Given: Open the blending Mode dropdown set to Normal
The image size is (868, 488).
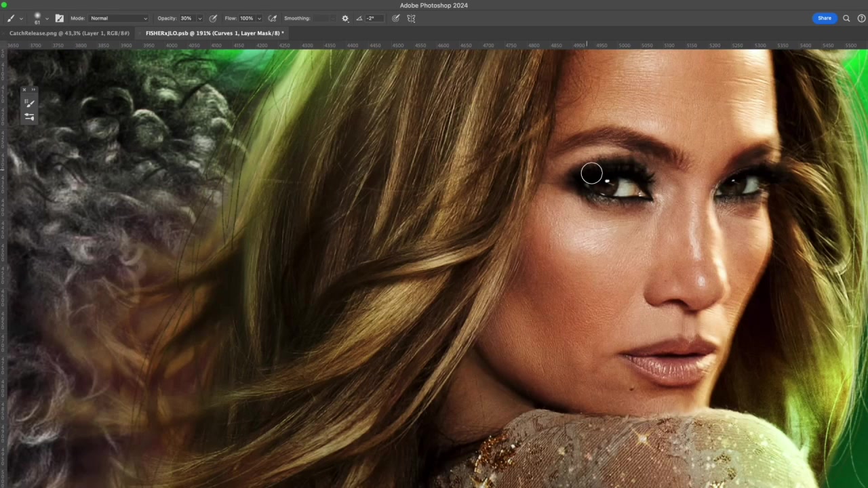Looking at the screenshot, I should [x=118, y=18].
